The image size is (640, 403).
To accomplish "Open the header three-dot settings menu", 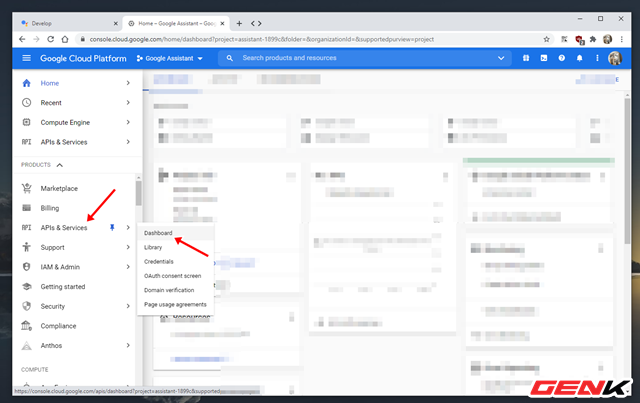I will [597, 58].
